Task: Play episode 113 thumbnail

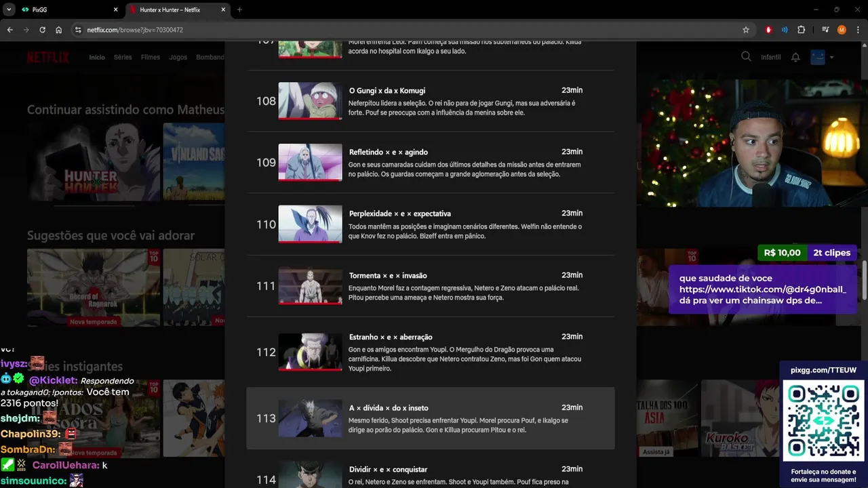Action: pos(310,418)
